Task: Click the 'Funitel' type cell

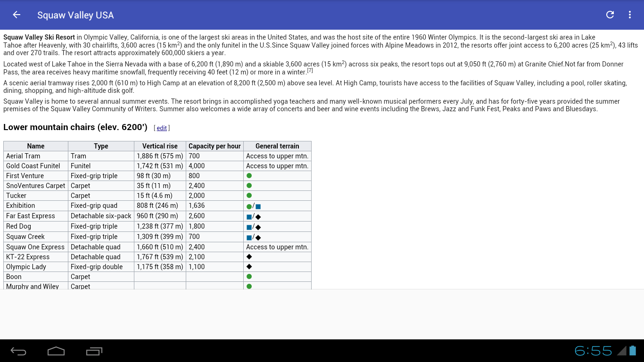Action: [x=101, y=166]
